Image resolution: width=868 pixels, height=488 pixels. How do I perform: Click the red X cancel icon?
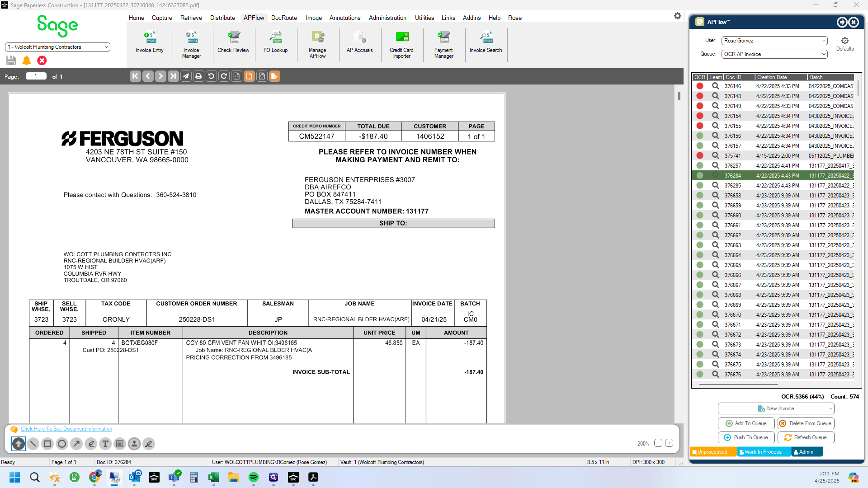click(42, 60)
